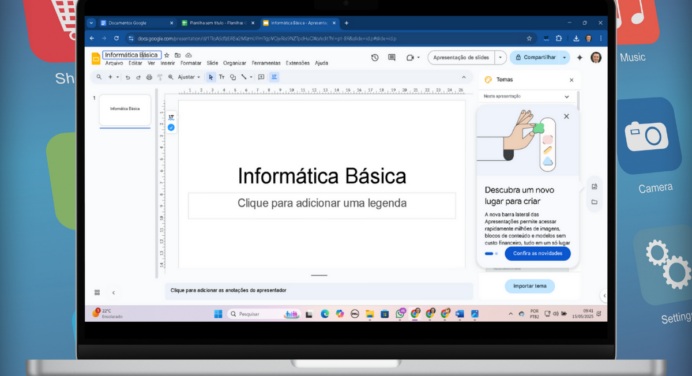692x376 pixels.
Task: Open the shape tool
Action: point(233,77)
